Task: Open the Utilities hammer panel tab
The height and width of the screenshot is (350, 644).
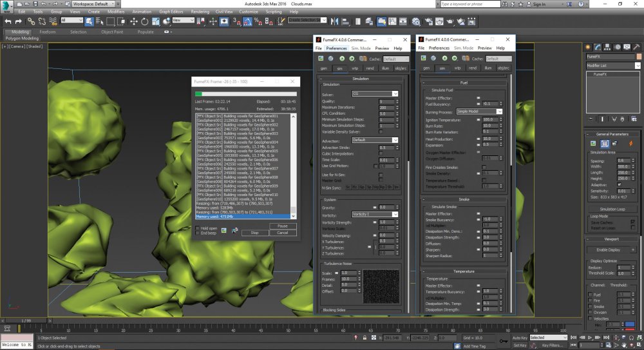Action: click(637, 47)
